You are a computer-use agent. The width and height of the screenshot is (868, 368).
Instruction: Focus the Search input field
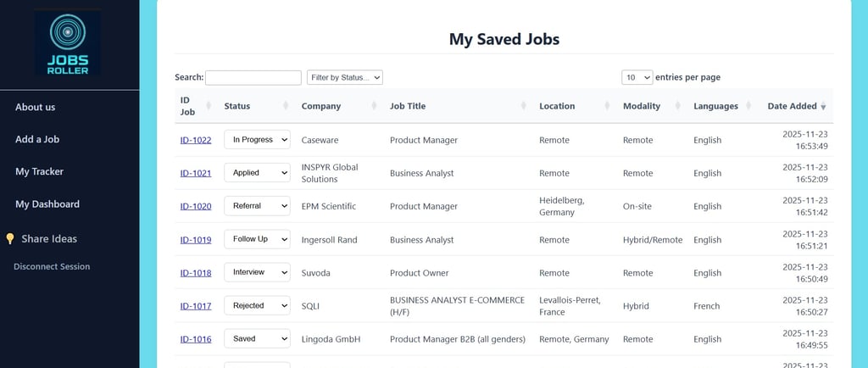click(253, 77)
